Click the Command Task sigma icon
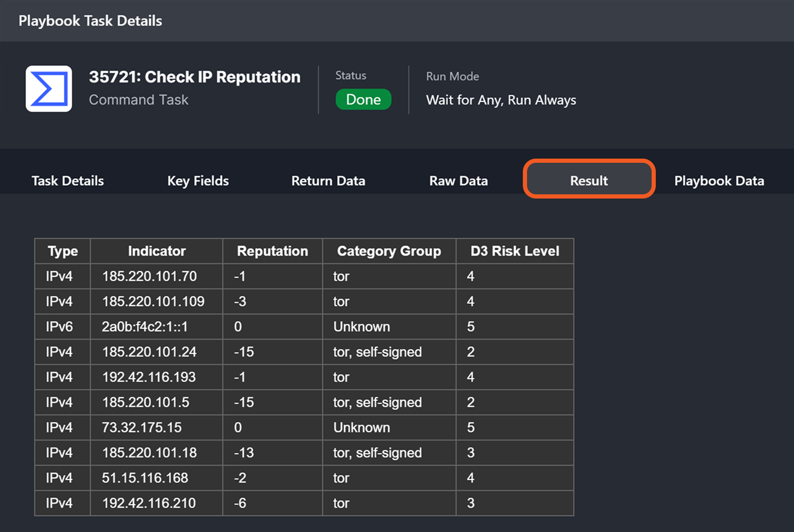 (49, 89)
